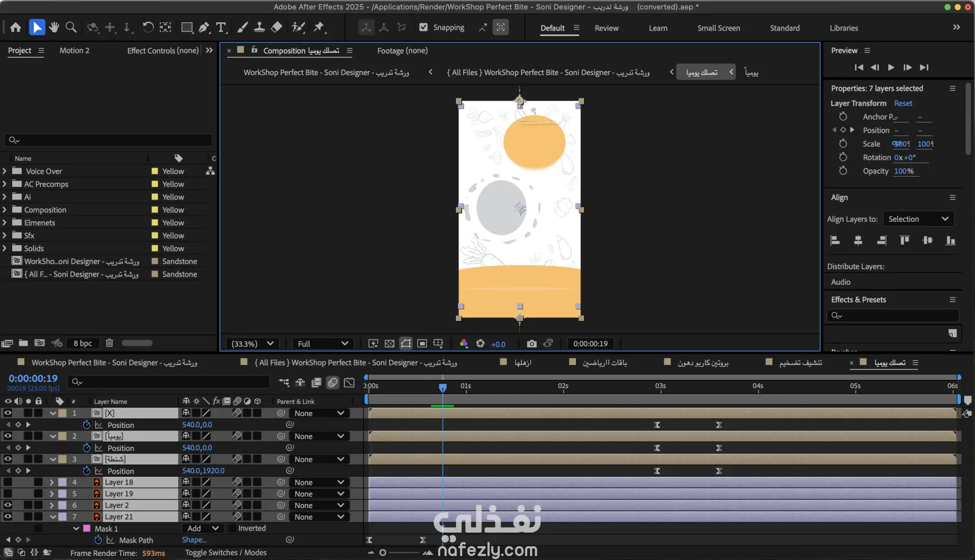The height and width of the screenshot is (560, 975).
Task: Expand the Voice Over folder
Action: (5, 171)
